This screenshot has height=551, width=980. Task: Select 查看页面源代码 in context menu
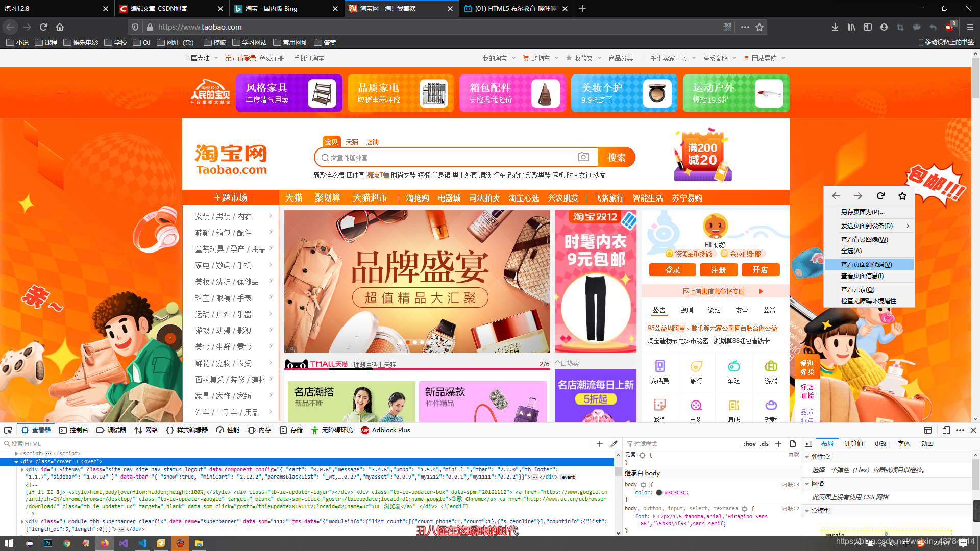[866, 264]
